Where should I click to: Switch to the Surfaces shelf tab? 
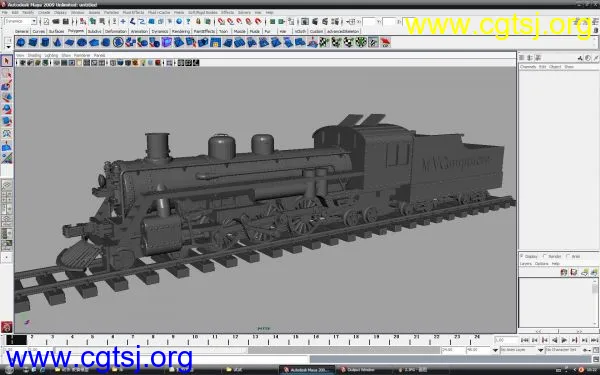(x=56, y=31)
